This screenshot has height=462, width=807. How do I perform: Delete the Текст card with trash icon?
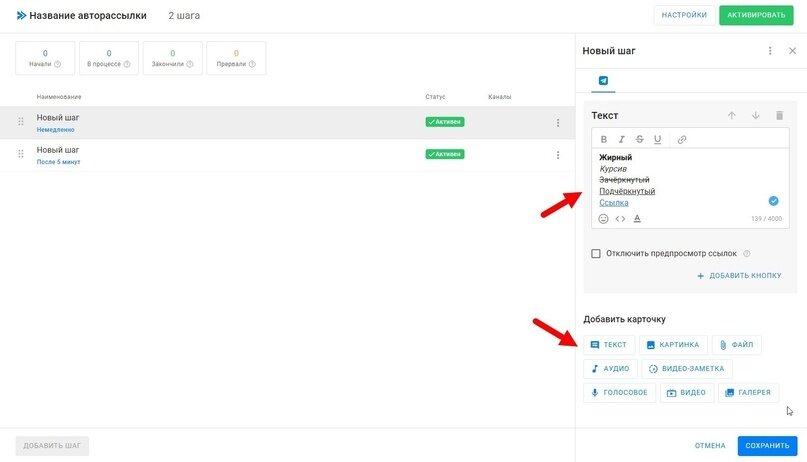tap(779, 116)
